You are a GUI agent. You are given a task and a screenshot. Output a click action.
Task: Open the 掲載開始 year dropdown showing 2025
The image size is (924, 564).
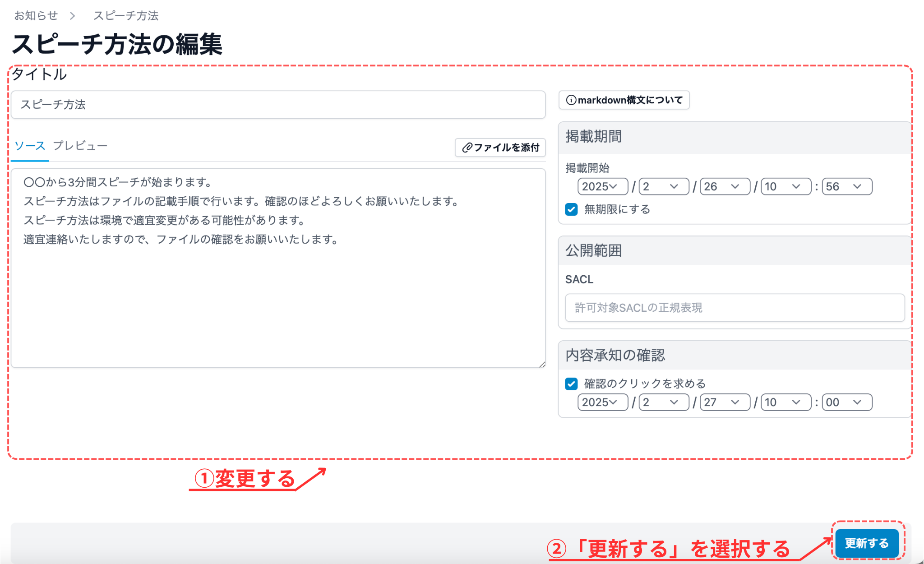602,186
